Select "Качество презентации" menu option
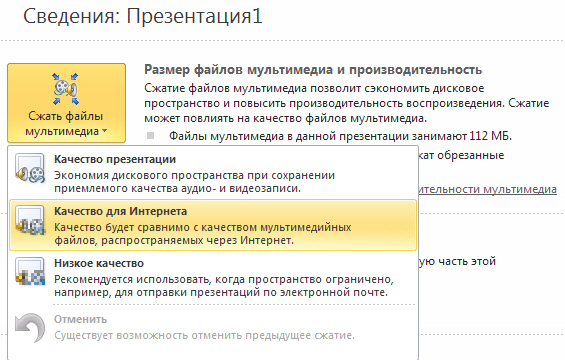Viewport: 565px width, 360px height. point(213,173)
